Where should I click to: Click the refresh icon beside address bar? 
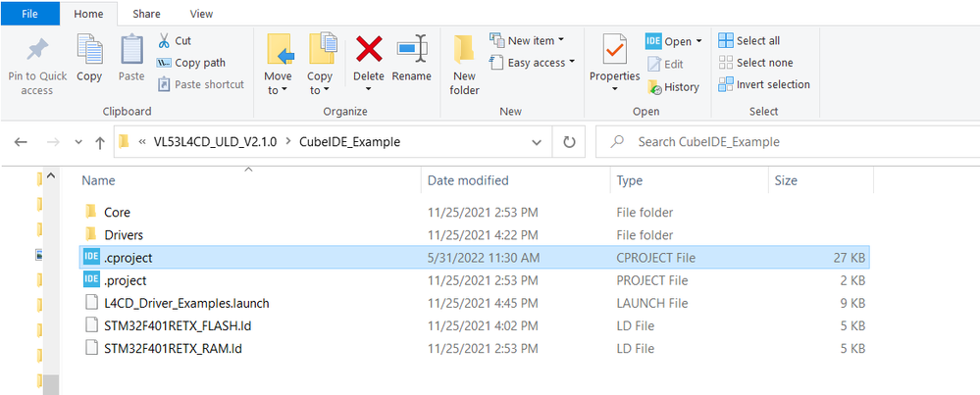coord(569,142)
